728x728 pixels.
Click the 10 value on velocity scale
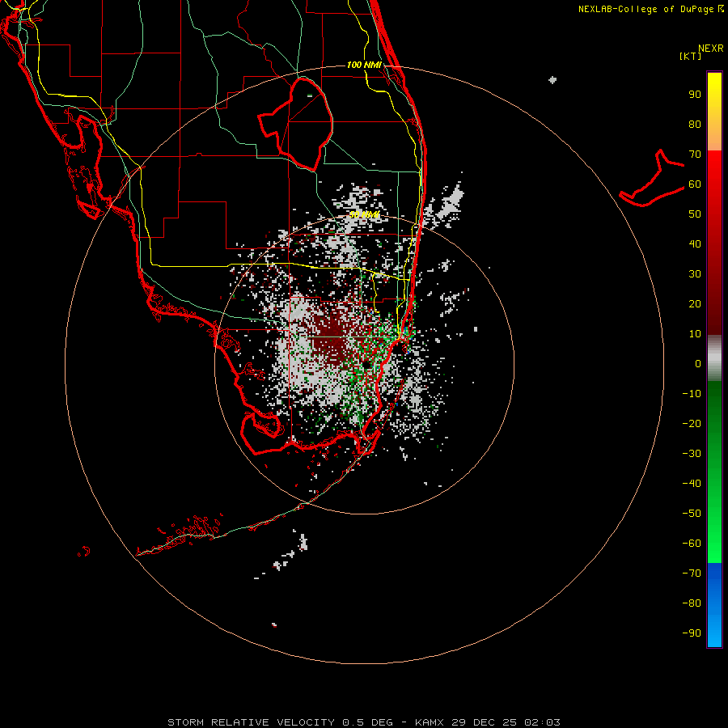[695, 334]
